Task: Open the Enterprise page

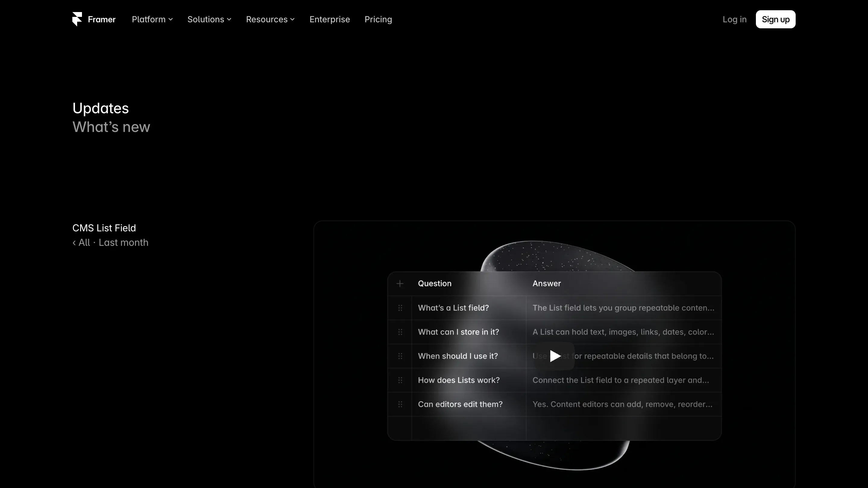Action: pyautogui.click(x=329, y=19)
